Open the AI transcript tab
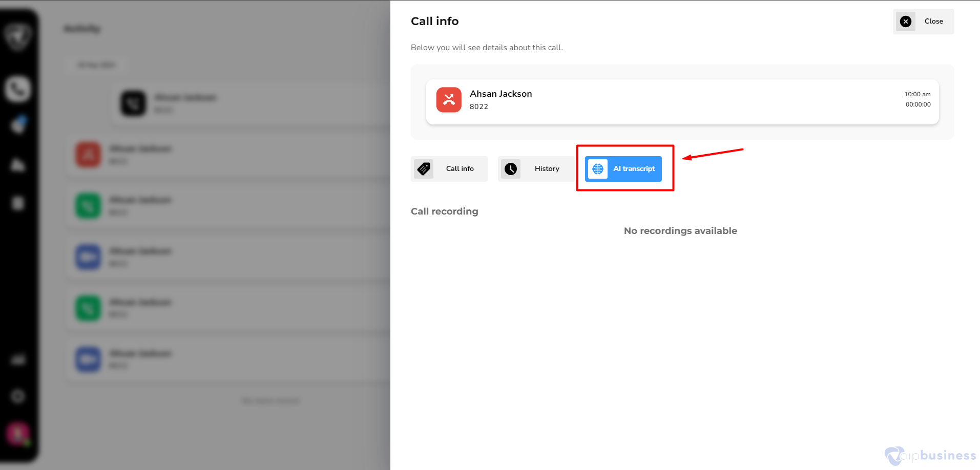980x470 pixels. (x=623, y=169)
